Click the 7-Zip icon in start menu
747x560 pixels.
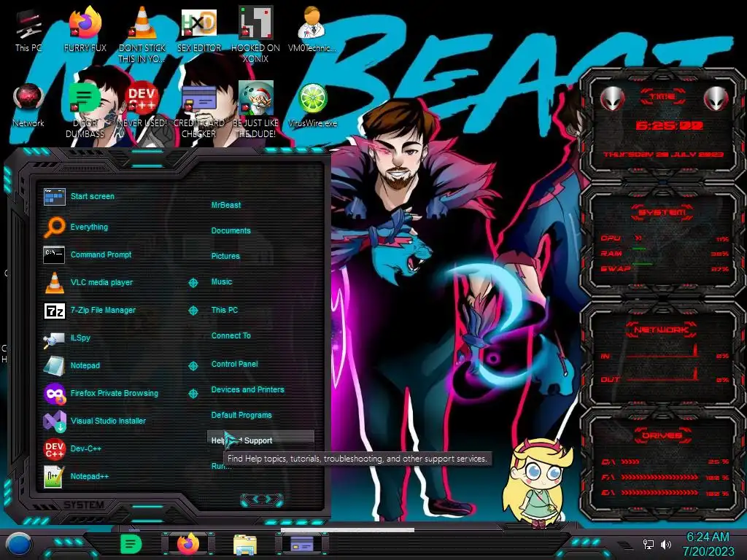pyautogui.click(x=54, y=311)
